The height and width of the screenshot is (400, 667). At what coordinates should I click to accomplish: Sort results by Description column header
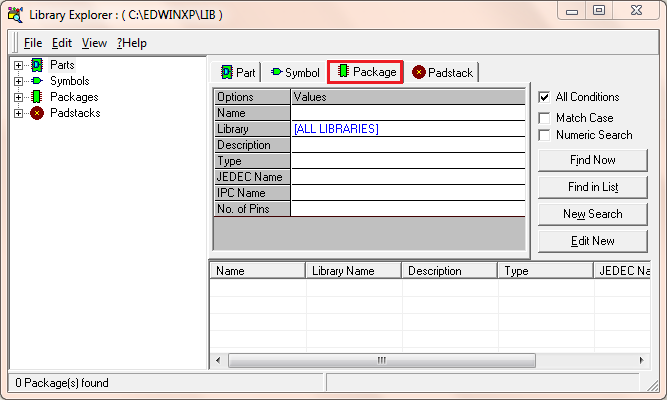coord(450,271)
